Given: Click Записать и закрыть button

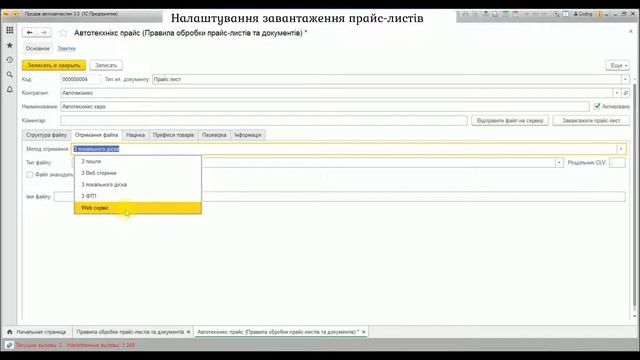Looking at the screenshot, I should point(54,65).
